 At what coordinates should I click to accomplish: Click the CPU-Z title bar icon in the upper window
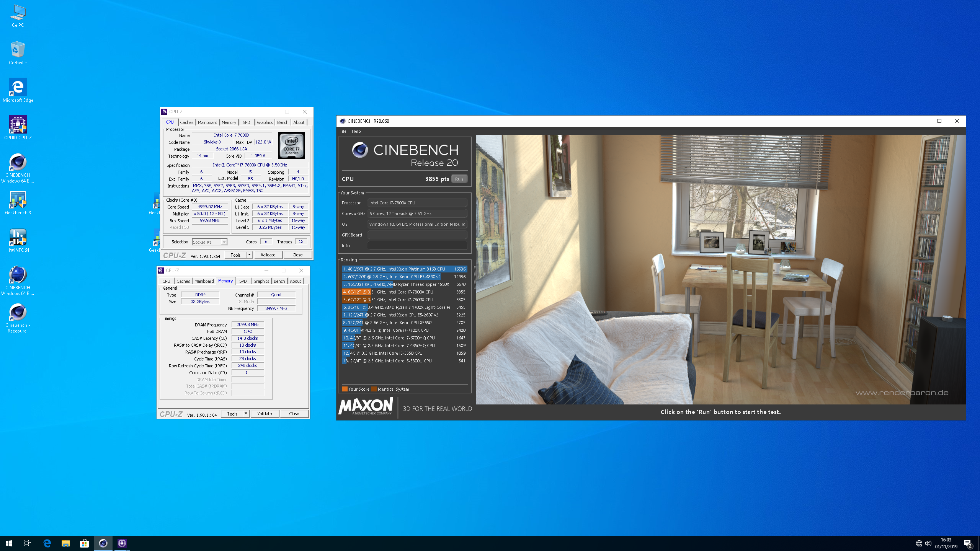coord(165,112)
